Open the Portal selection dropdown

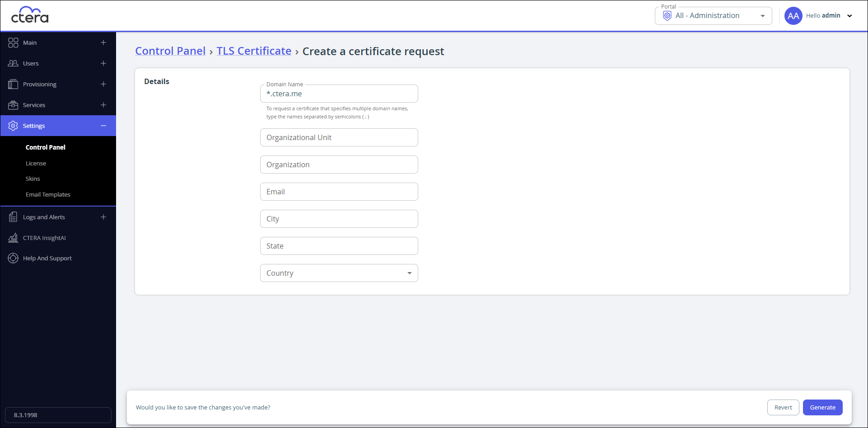(x=714, y=16)
